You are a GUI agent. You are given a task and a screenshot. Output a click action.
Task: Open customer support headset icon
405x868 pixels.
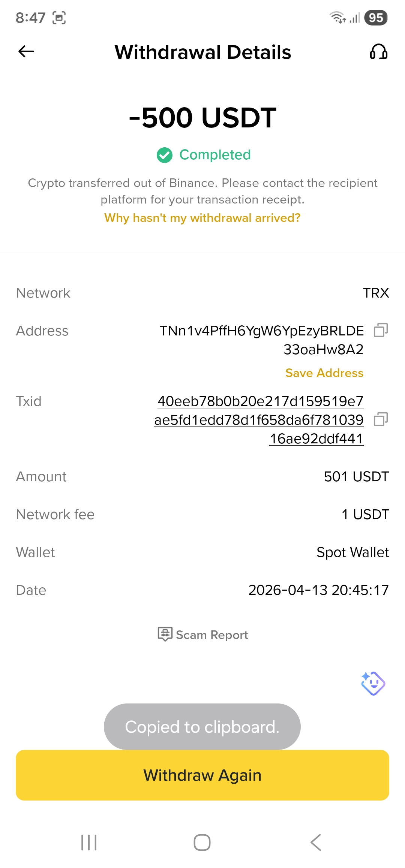pyautogui.click(x=378, y=52)
